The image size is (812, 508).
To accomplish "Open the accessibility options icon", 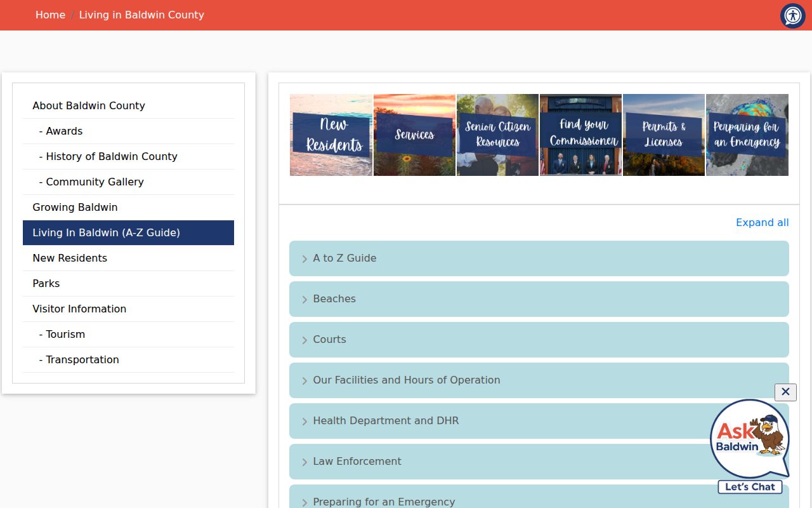I will [793, 16].
